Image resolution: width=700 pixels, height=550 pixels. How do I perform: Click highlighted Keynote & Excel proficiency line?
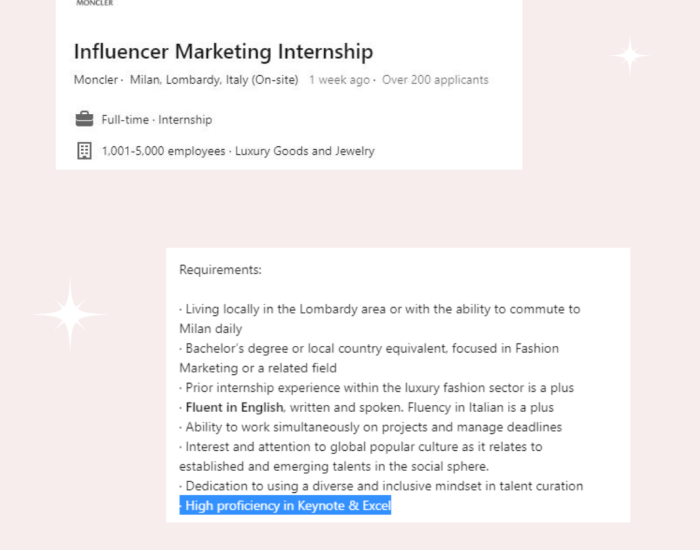tap(285, 505)
